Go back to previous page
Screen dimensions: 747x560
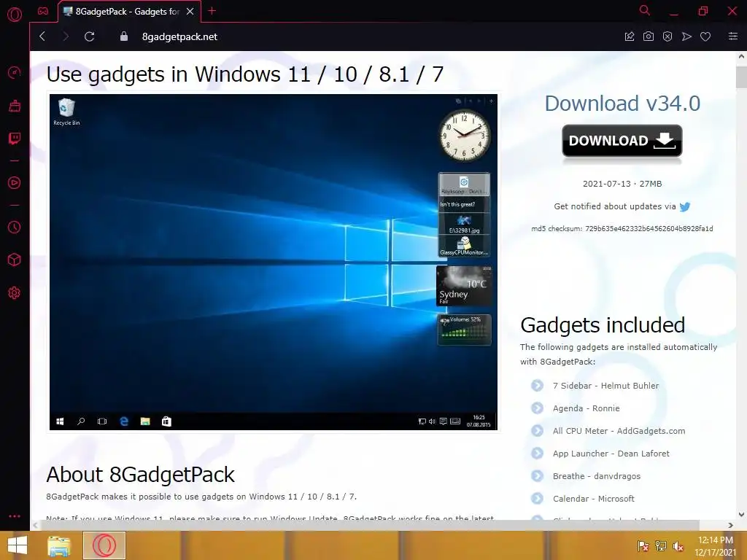click(42, 36)
